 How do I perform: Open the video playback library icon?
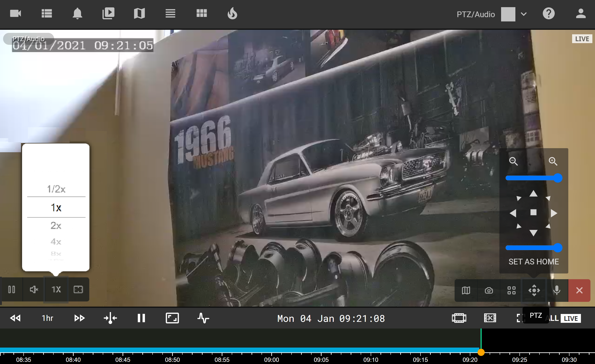click(x=108, y=14)
